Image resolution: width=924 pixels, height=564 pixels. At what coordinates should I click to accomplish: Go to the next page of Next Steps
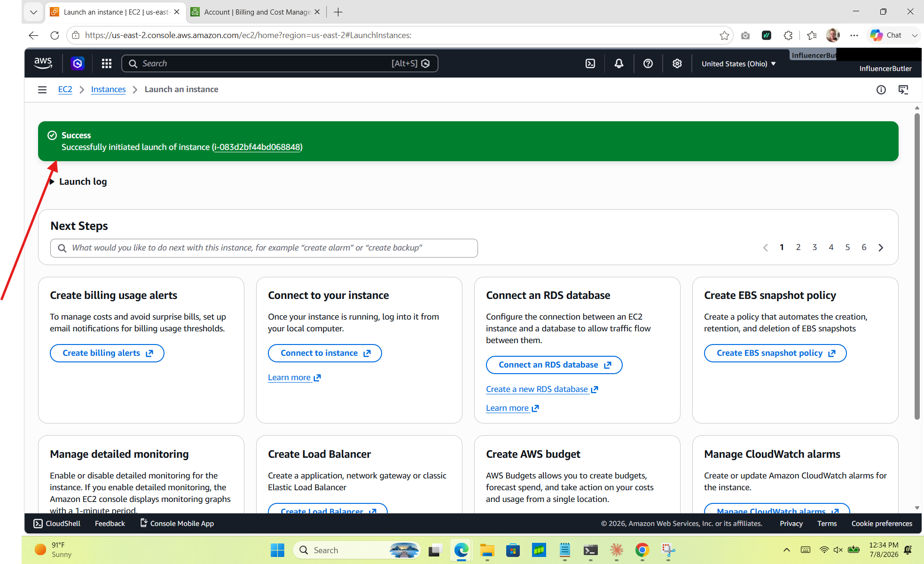881,248
